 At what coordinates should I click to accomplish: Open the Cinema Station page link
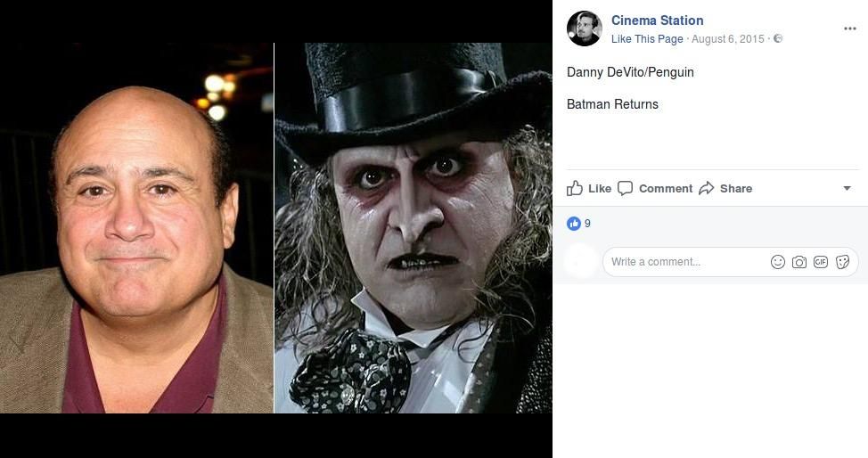click(657, 20)
